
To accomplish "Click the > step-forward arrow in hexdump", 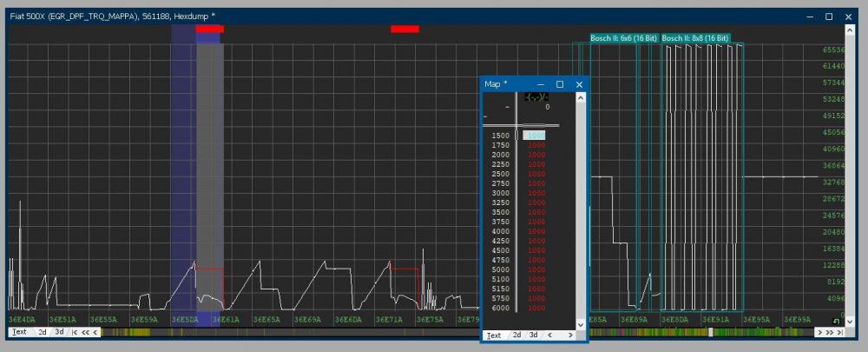I will pos(819,332).
